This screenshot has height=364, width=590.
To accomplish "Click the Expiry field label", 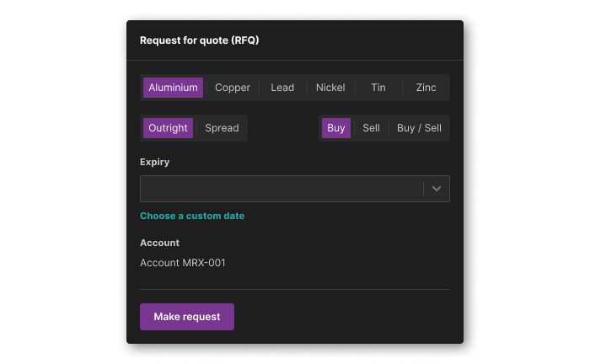I will click(x=155, y=162).
